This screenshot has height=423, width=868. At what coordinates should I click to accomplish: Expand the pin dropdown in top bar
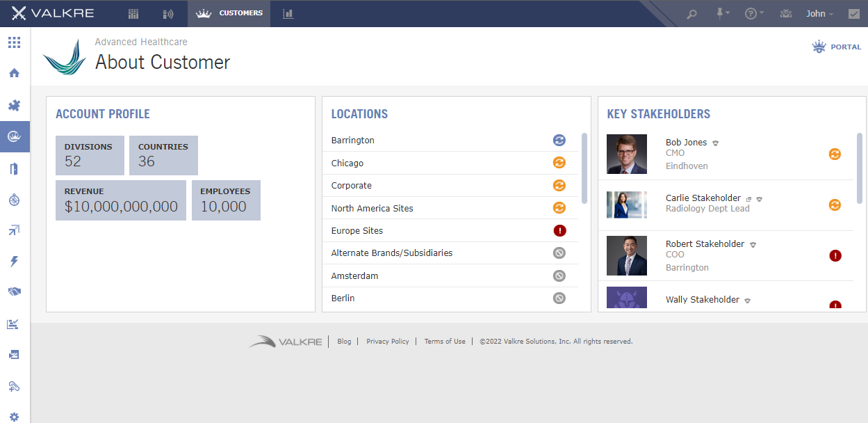[x=723, y=13]
